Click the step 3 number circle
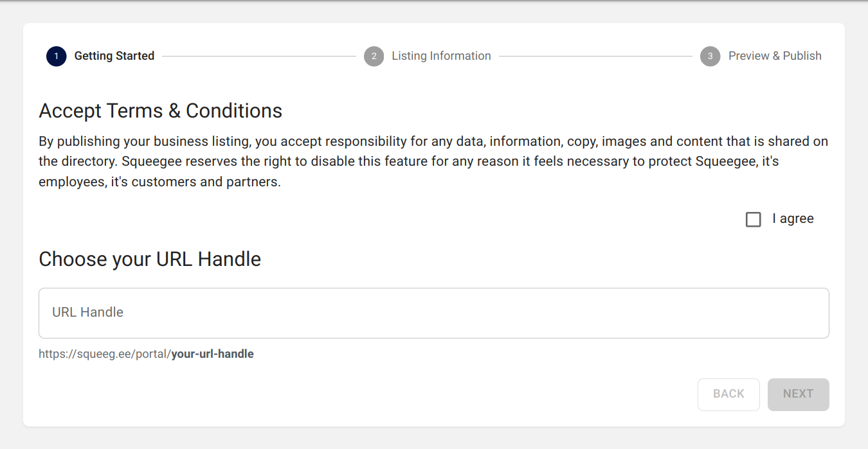The height and width of the screenshot is (449, 868). (x=710, y=57)
